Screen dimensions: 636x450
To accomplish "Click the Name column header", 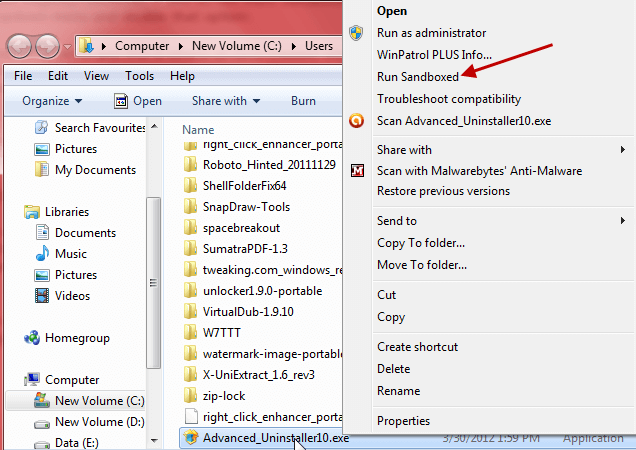I will (198, 130).
